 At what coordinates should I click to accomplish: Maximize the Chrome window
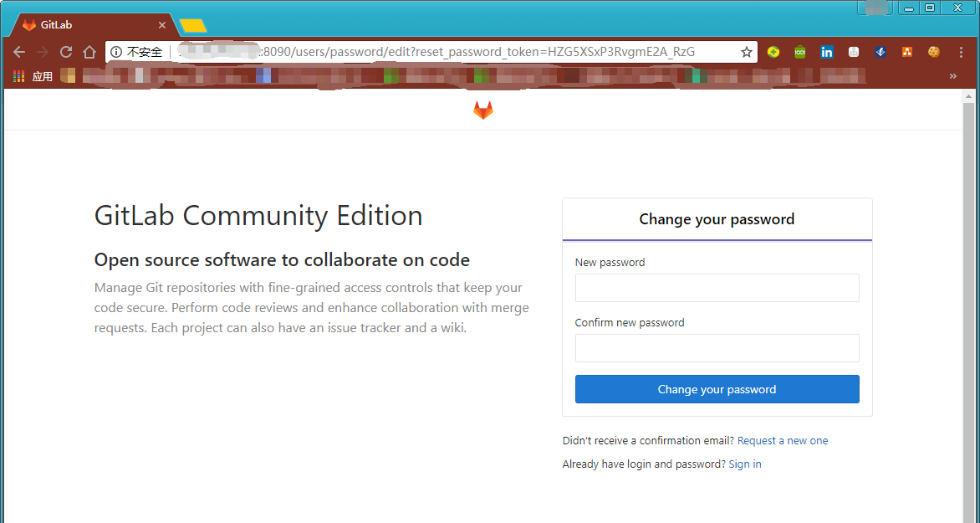[929, 8]
